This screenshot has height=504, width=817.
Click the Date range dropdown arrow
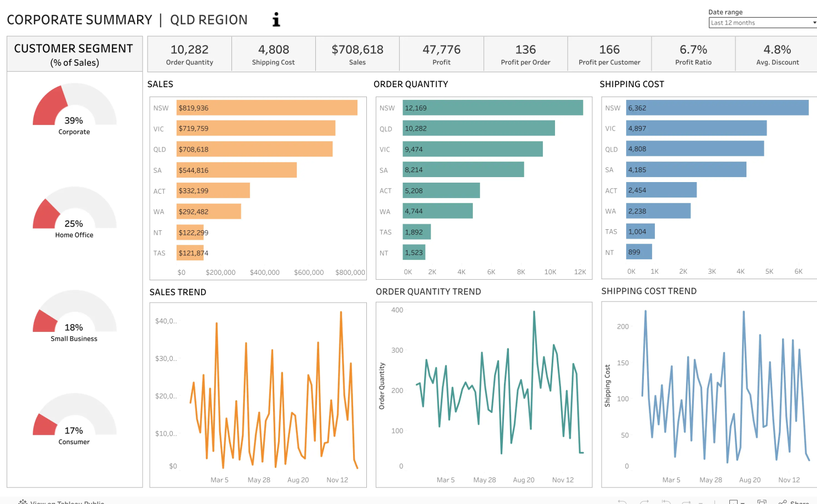tap(814, 23)
